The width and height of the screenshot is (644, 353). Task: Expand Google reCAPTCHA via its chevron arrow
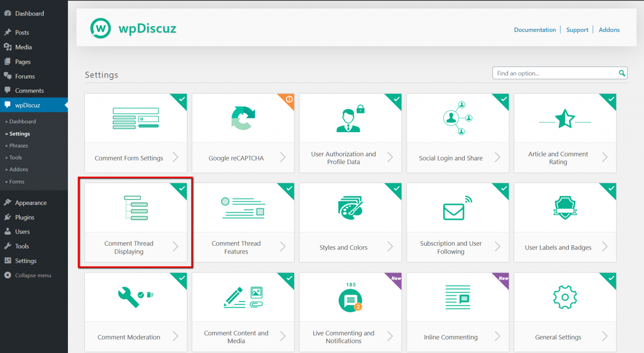pos(283,157)
